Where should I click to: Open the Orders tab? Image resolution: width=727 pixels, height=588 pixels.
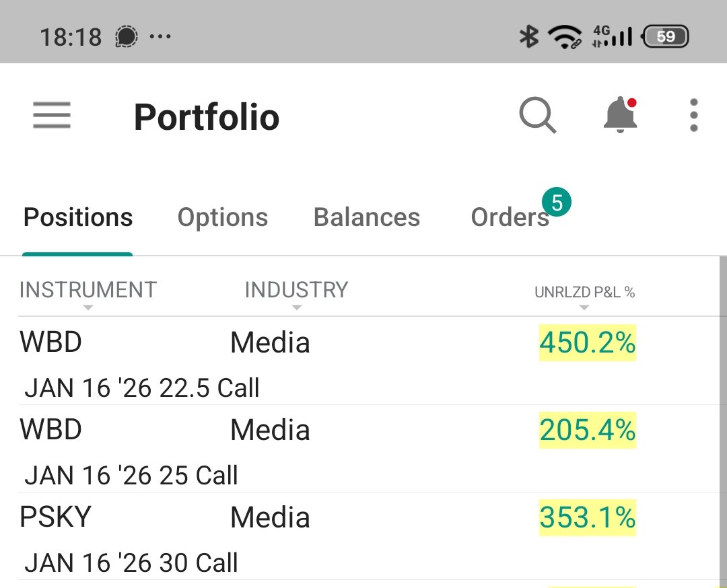click(x=510, y=217)
